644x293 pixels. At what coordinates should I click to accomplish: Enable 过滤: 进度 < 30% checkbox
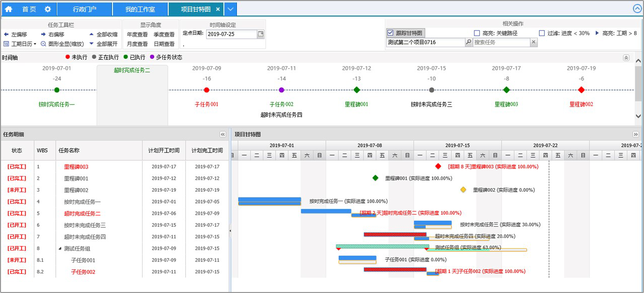click(x=542, y=33)
